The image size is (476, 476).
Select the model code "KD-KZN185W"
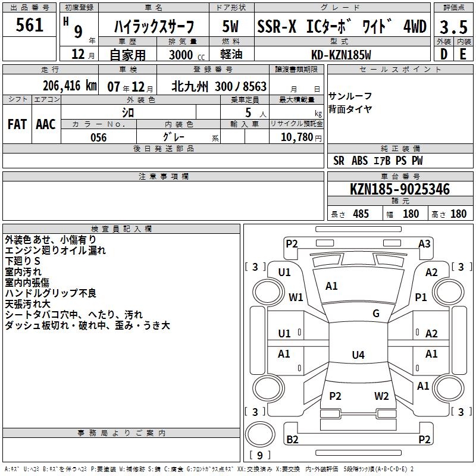(x=341, y=55)
